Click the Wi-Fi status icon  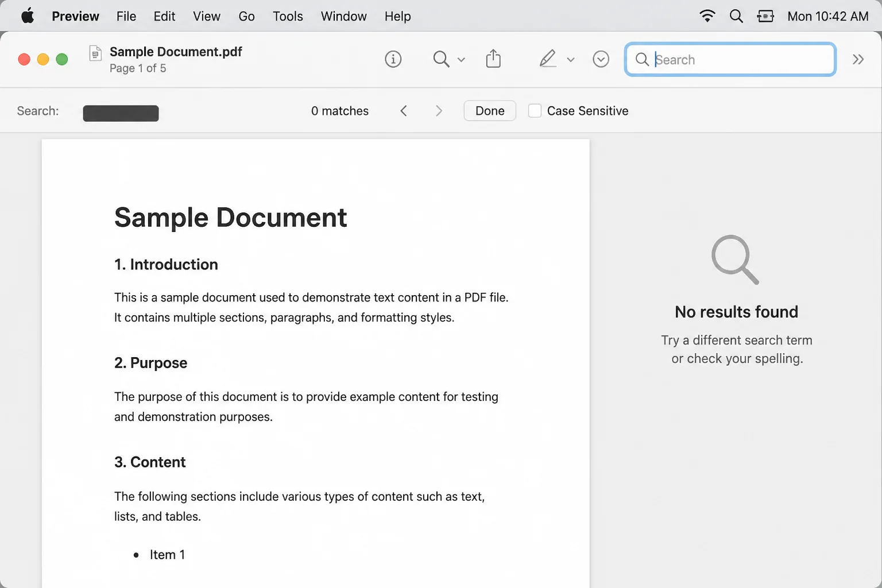click(707, 16)
